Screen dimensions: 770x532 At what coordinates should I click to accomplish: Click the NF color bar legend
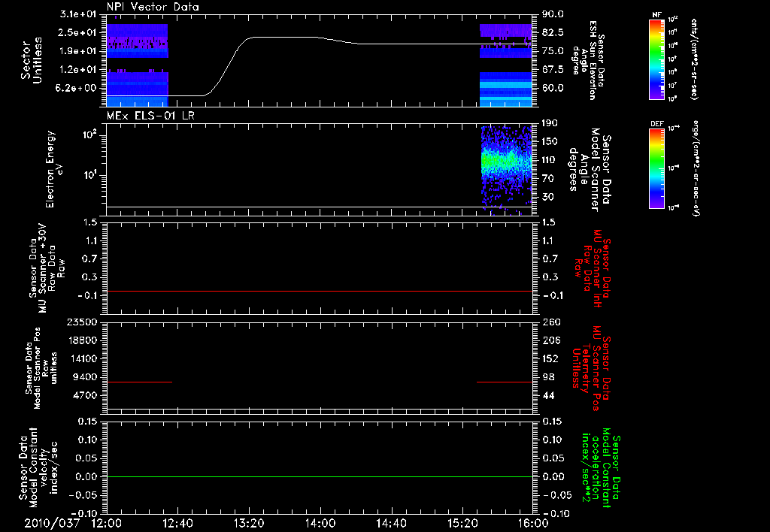[657, 59]
